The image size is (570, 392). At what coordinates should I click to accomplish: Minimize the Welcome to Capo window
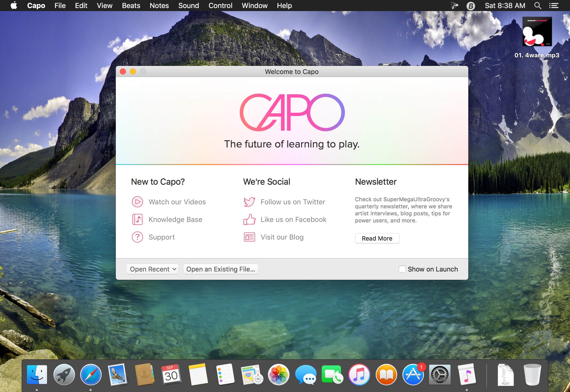(133, 71)
